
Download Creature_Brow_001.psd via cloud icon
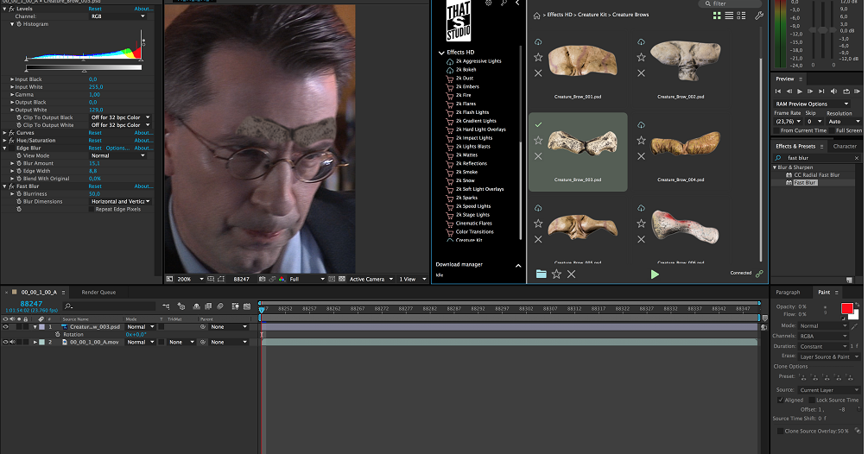(537, 42)
